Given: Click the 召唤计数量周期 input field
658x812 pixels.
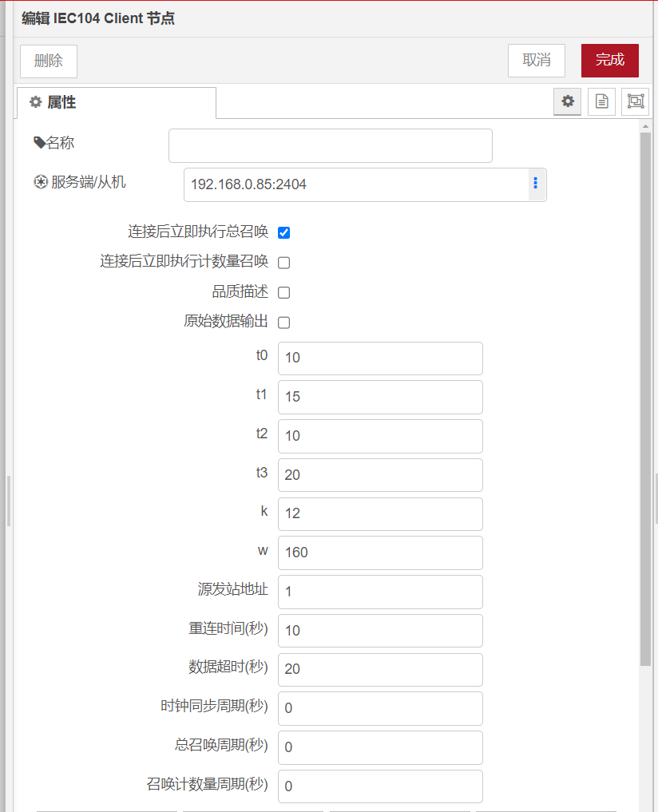Looking at the screenshot, I should point(379,786).
